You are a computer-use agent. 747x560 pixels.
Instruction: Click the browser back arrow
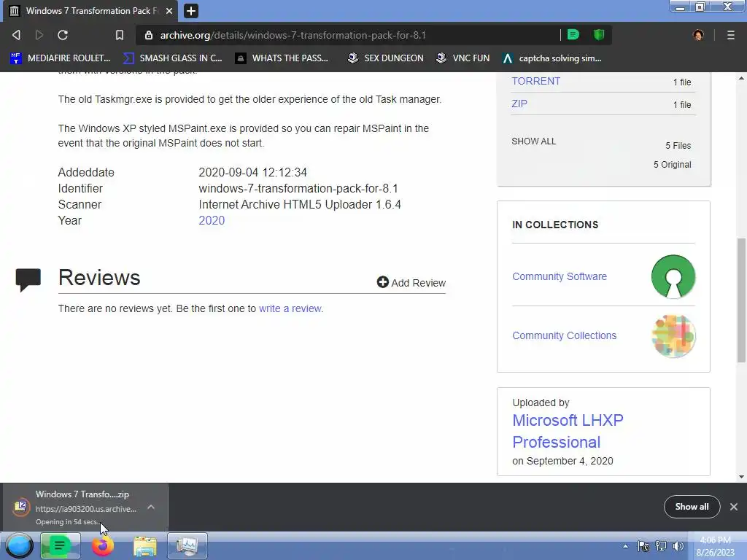(x=16, y=35)
